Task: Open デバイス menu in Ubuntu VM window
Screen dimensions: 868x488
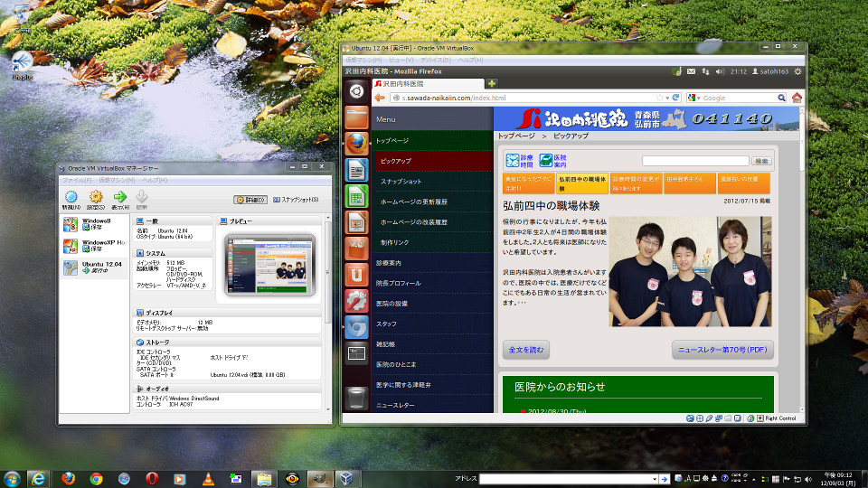Action: pos(436,60)
